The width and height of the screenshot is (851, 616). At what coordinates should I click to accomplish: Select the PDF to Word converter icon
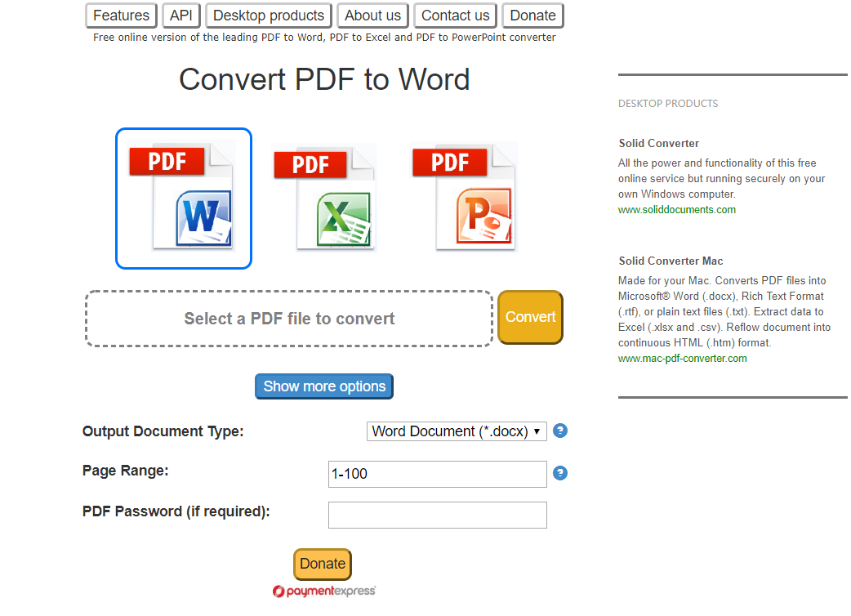184,199
